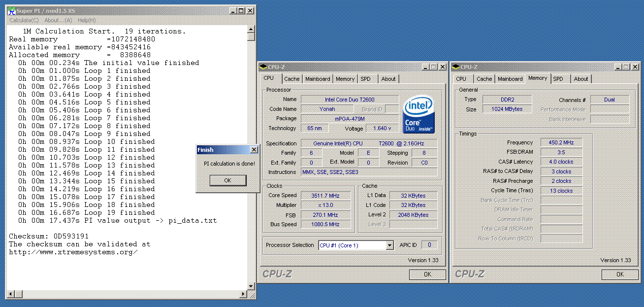
Task: Click Super PI horizontal scrollbar left arrow
Action: [11, 294]
